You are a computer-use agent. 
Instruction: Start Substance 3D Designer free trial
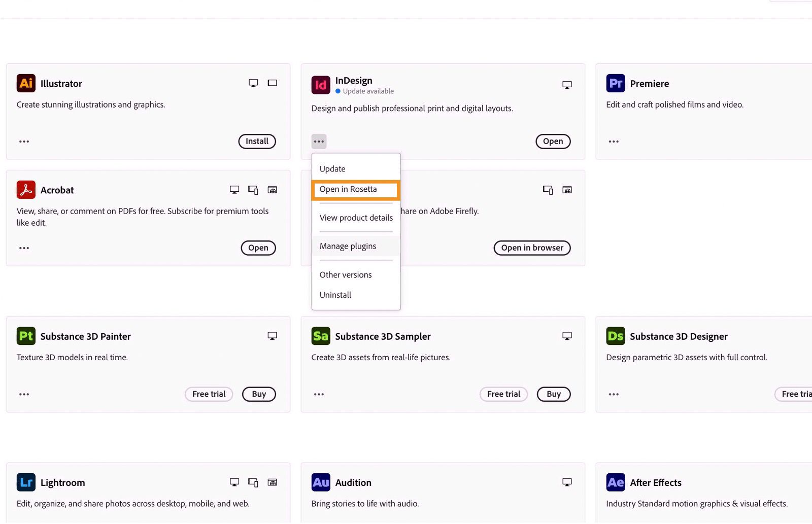(794, 394)
